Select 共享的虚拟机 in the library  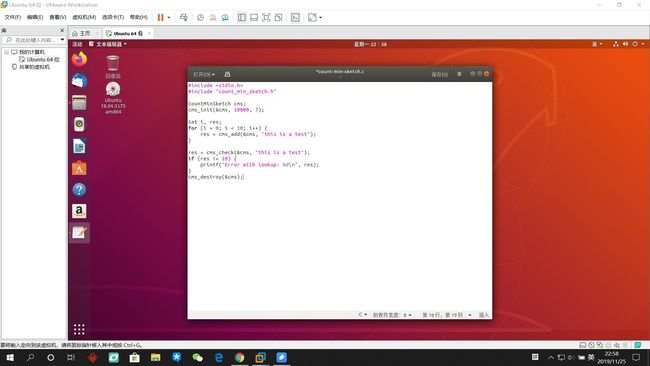point(31,67)
